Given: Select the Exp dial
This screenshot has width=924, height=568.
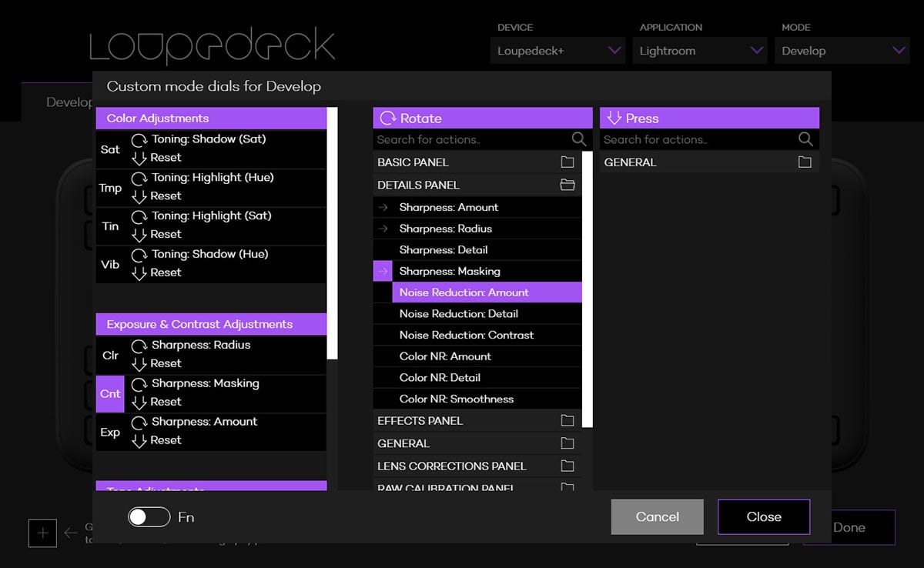Looking at the screenshot, I should coord(110,432).
